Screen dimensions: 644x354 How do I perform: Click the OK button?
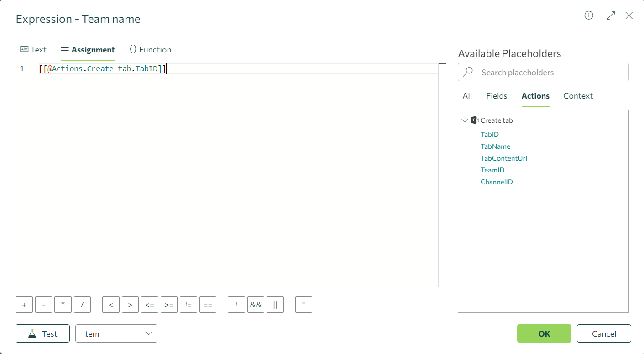pos(544,333)
